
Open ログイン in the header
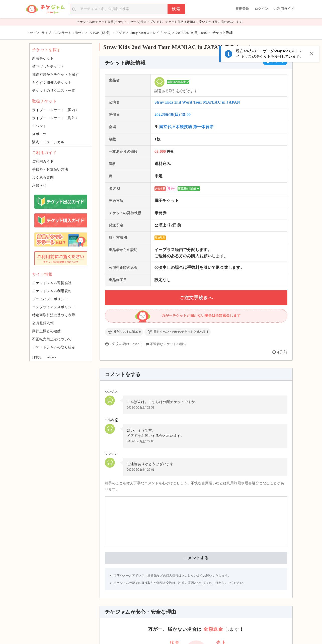tap(261, 9)
